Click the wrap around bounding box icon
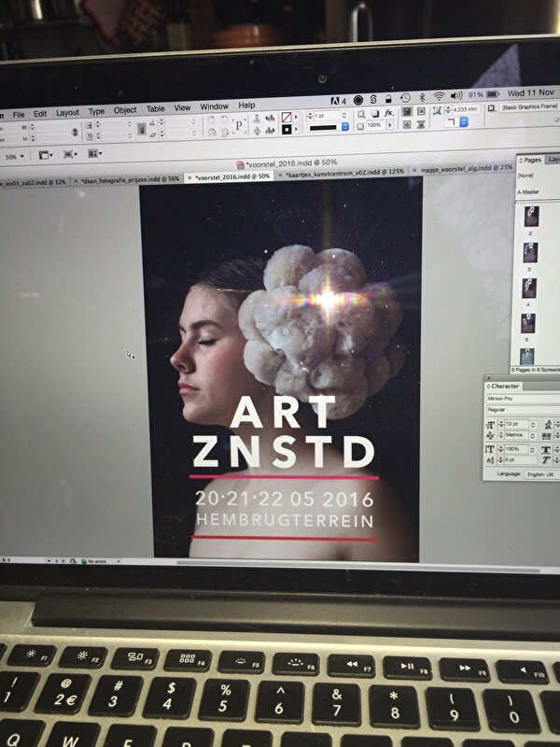 421,110
